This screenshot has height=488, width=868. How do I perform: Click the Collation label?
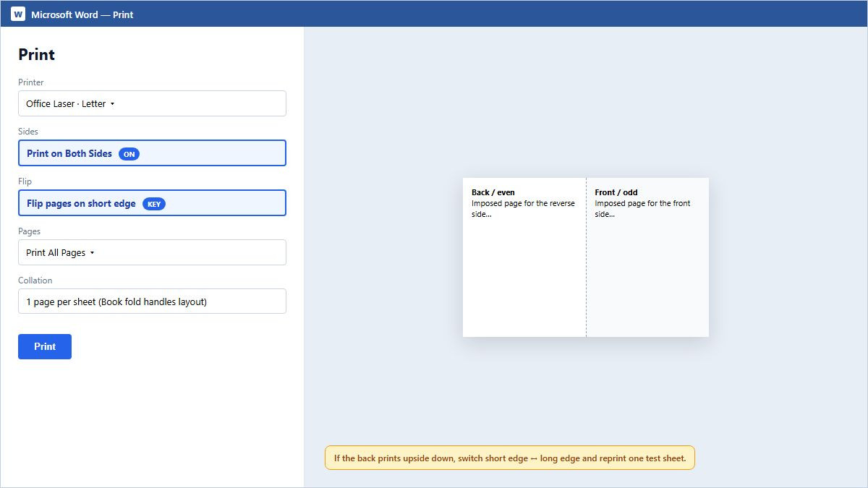[35, 281]
